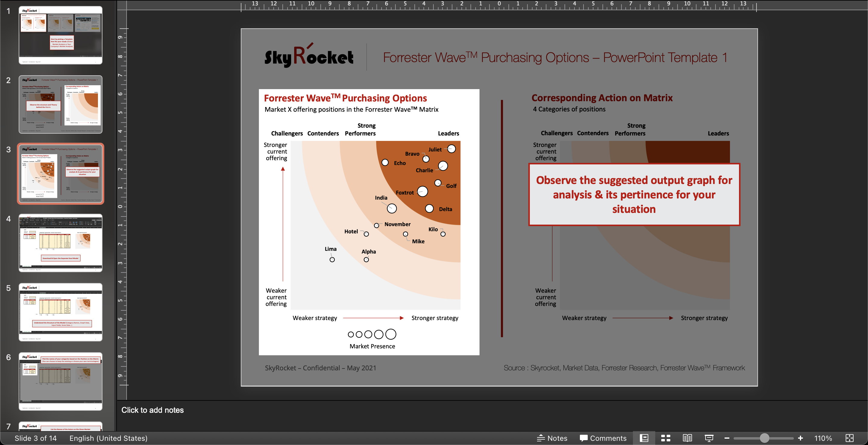Screen dimensions: 868x445
Task: Select the SkyRocket logo on slide
Action: 309,55
